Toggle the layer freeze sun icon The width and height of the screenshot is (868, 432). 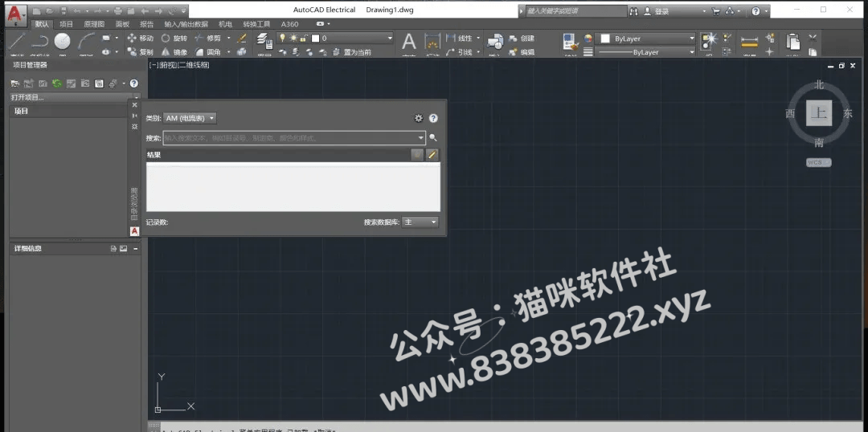(x=293, y=39)
